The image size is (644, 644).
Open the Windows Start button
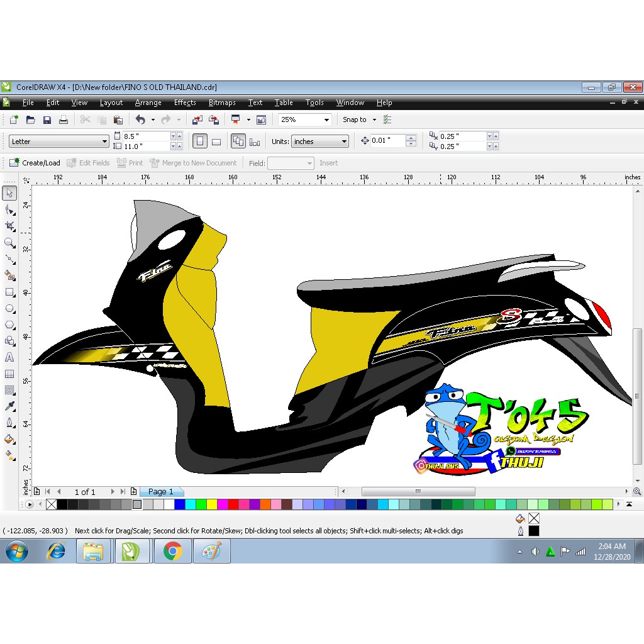[17, 551]
